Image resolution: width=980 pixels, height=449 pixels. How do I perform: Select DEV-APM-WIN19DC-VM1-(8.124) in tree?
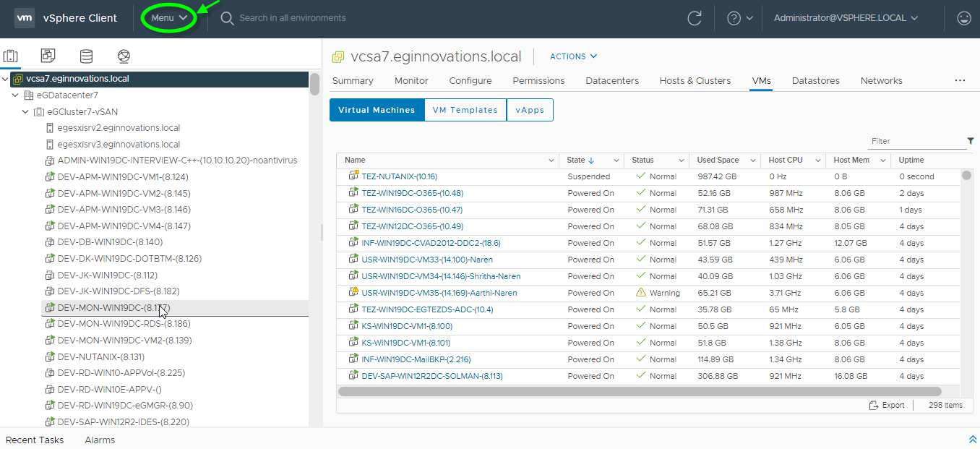123,177
